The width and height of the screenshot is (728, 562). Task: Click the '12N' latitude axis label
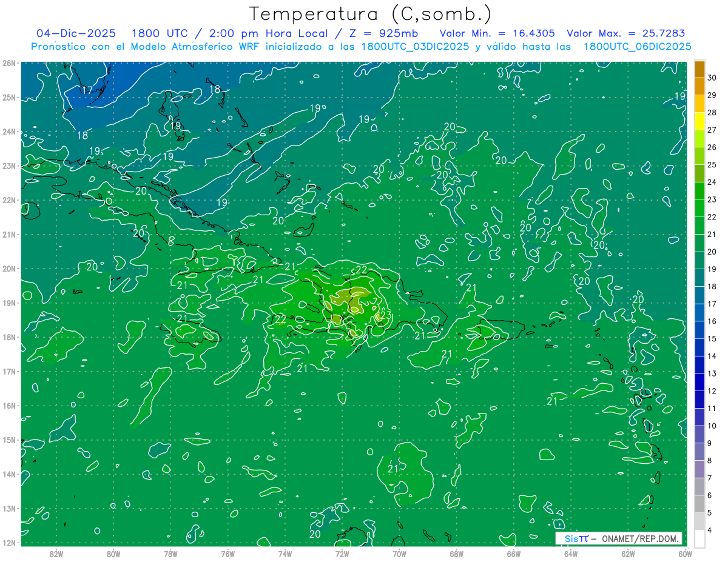coord(8,543)
